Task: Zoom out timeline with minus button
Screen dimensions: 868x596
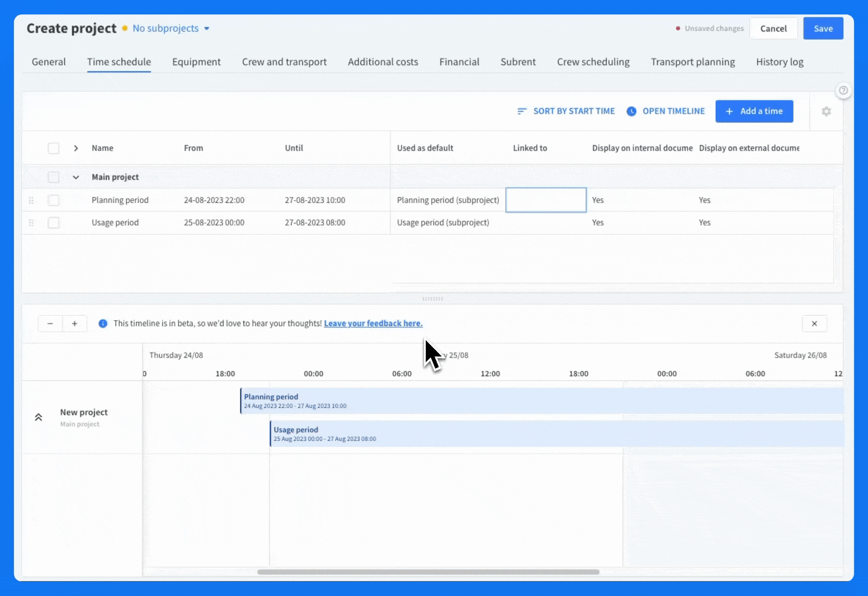Action: [50, 323]
